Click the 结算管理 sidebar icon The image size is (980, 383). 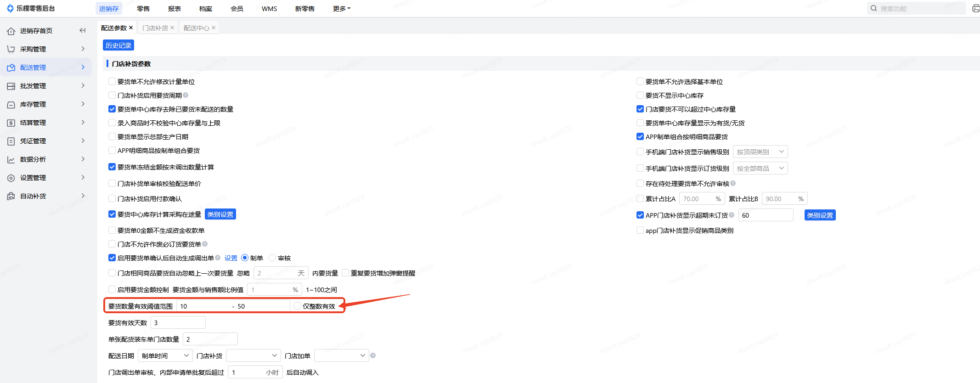11,123
